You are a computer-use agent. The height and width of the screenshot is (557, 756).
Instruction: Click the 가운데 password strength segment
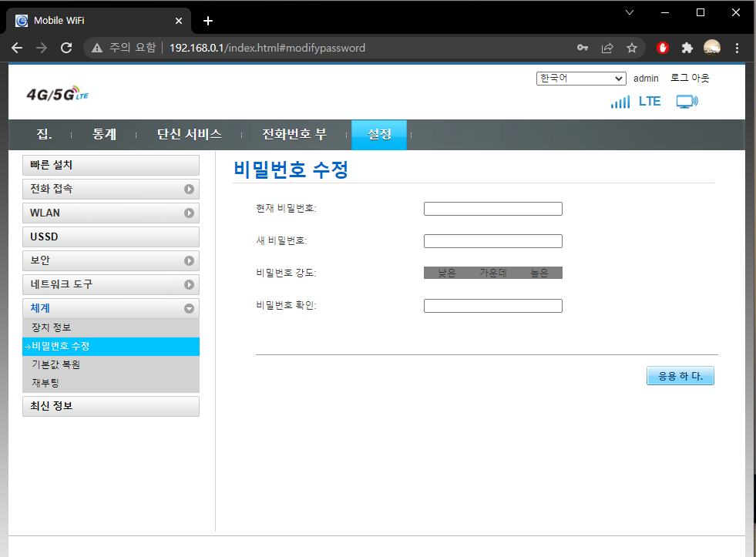click(492, 273)
